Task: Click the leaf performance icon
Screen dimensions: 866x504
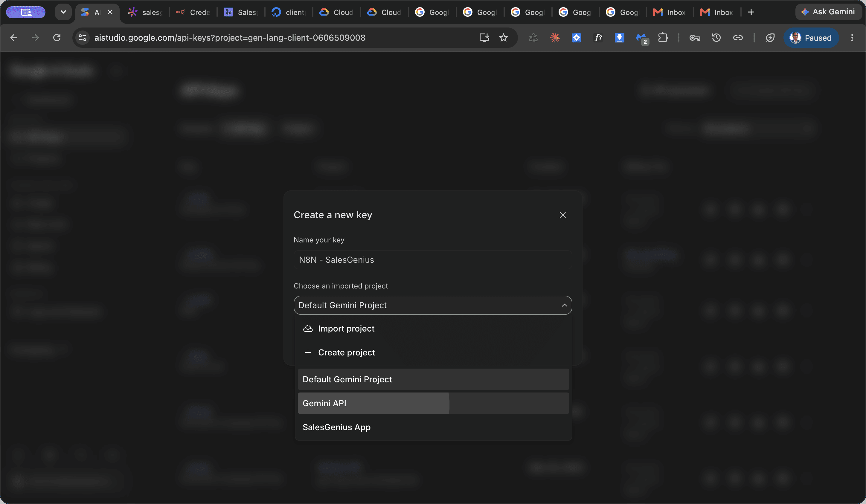Action: click(x=770, y=38)
